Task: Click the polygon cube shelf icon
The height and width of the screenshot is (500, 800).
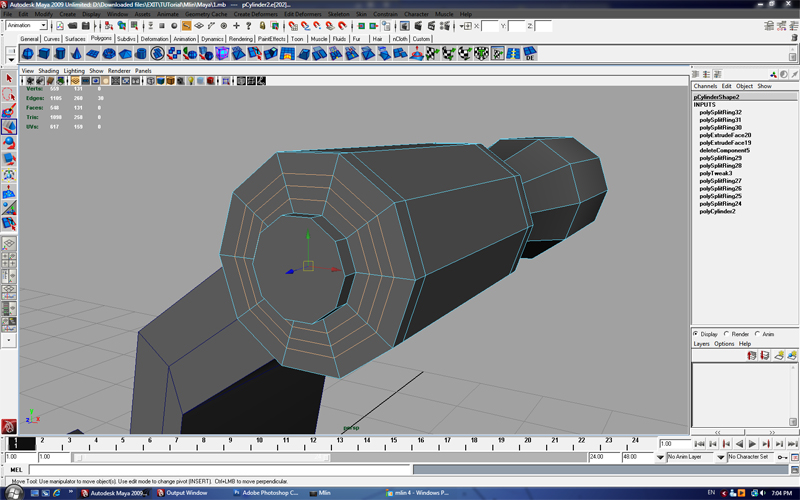Action: 46,54
